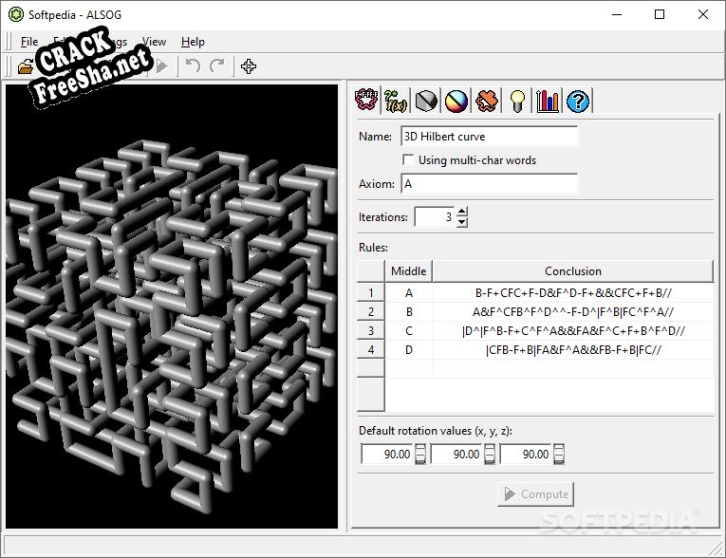Open the File menu
Image resolution: width=726 pixels, height=558 pixels.
[x=29, y=42]
